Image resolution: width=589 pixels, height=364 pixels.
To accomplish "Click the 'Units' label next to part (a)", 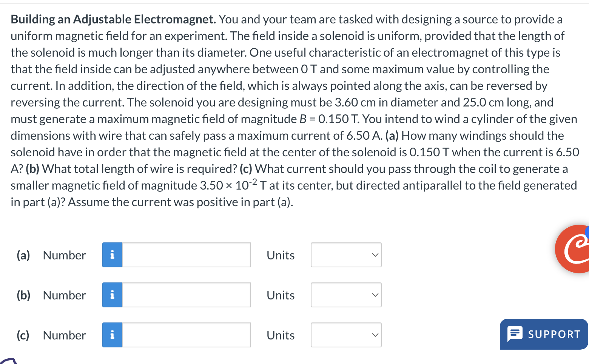I will click(x=280, y=255).
